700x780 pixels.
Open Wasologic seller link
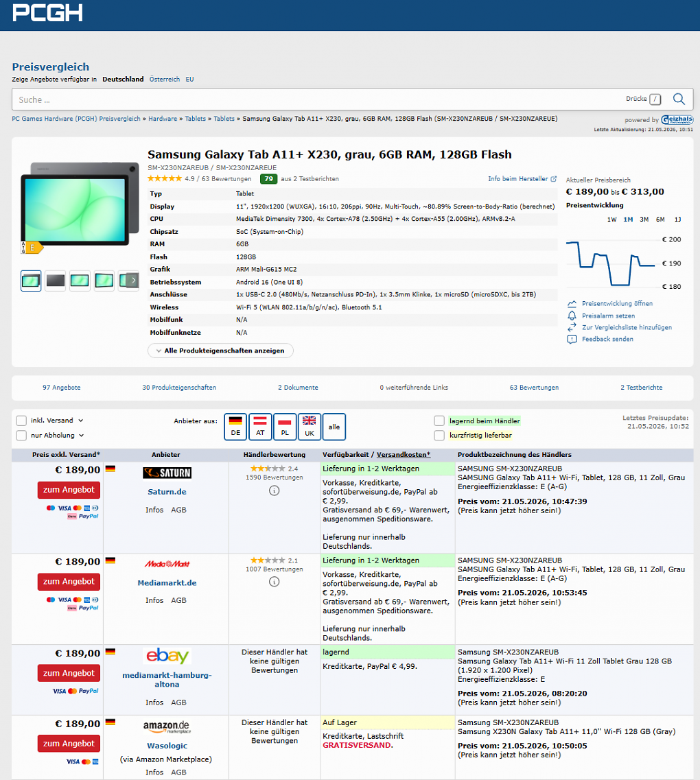tap(167, 746)
